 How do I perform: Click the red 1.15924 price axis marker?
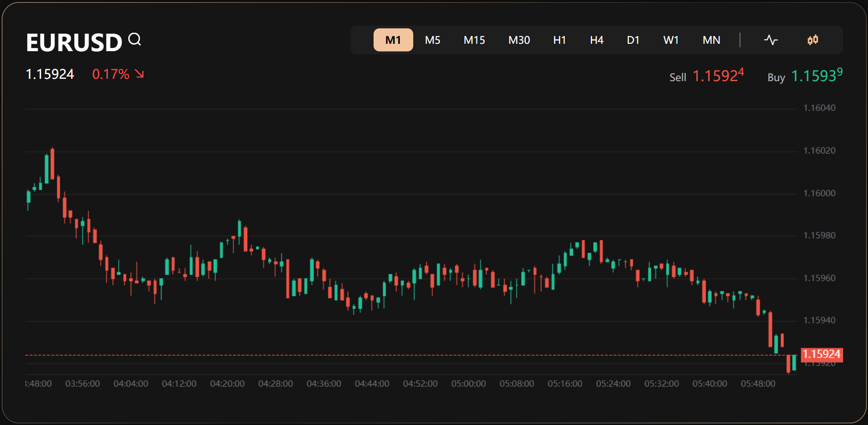point(821,354)
